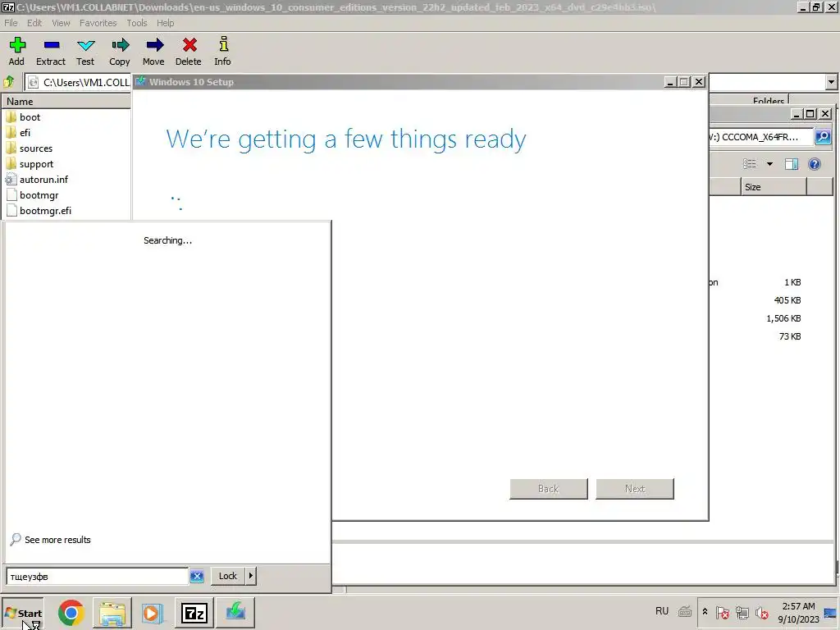Click the Test archive icon
The height and width of the screenshot is (630, 840).
coord(85,52)
